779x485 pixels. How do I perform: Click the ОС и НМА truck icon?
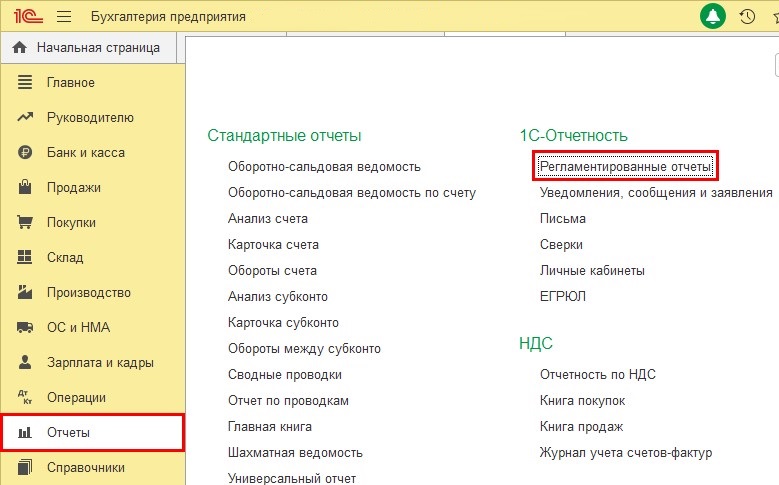26,328
